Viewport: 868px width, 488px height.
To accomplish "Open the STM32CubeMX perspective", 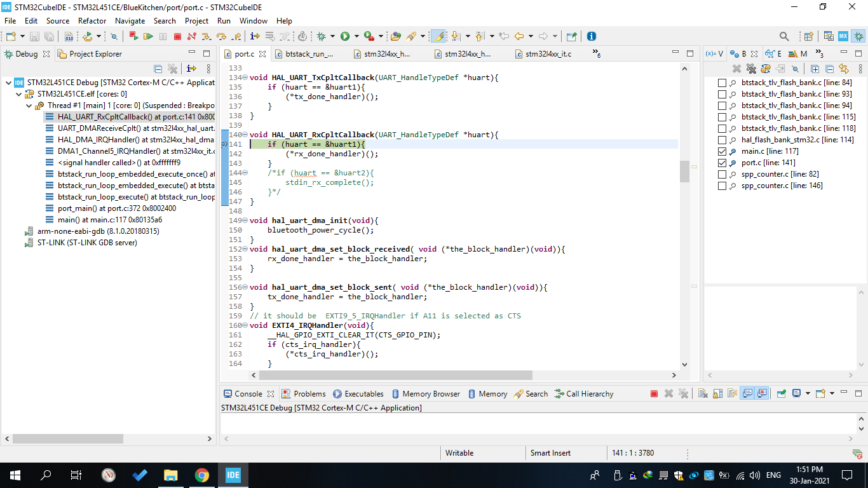I will (x=843, y=36).
